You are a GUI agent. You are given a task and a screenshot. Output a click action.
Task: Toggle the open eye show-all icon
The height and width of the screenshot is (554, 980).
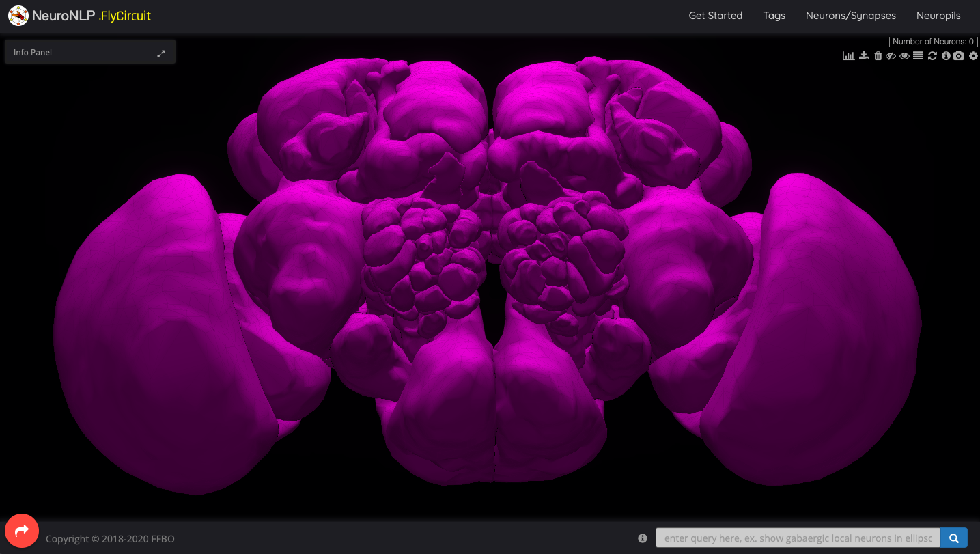coord(904,56)
